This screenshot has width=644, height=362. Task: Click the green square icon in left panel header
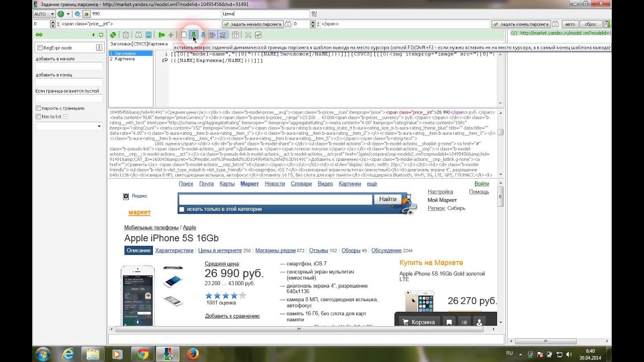(101, 35)
